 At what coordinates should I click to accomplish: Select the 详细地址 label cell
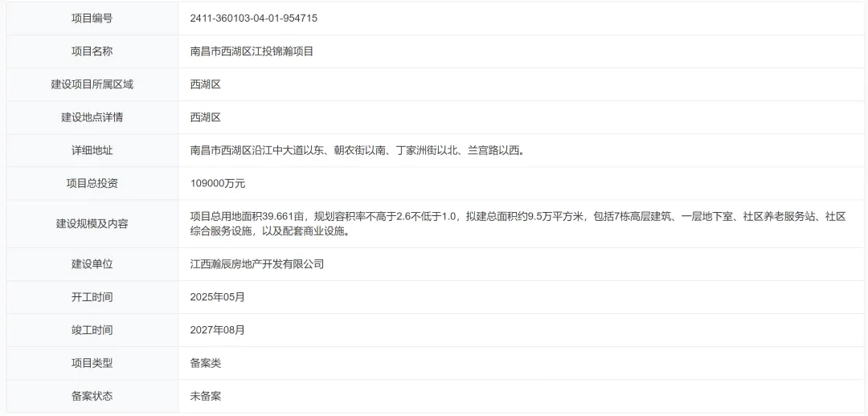pos(92,150)
